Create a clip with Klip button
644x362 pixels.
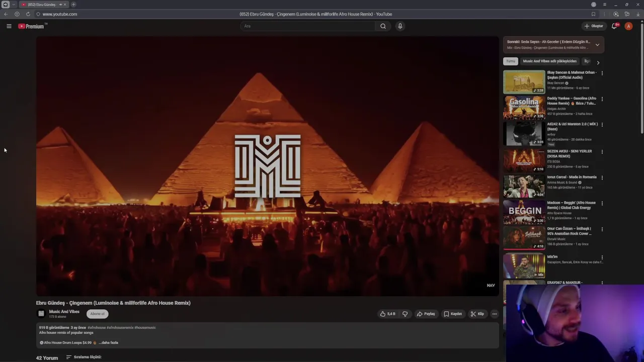click(x=477, y=314)
